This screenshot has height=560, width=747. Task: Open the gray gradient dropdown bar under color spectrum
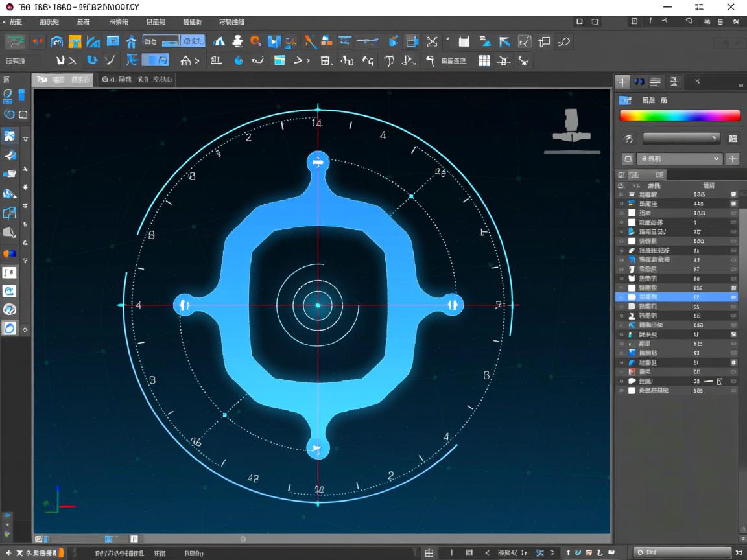681,138
